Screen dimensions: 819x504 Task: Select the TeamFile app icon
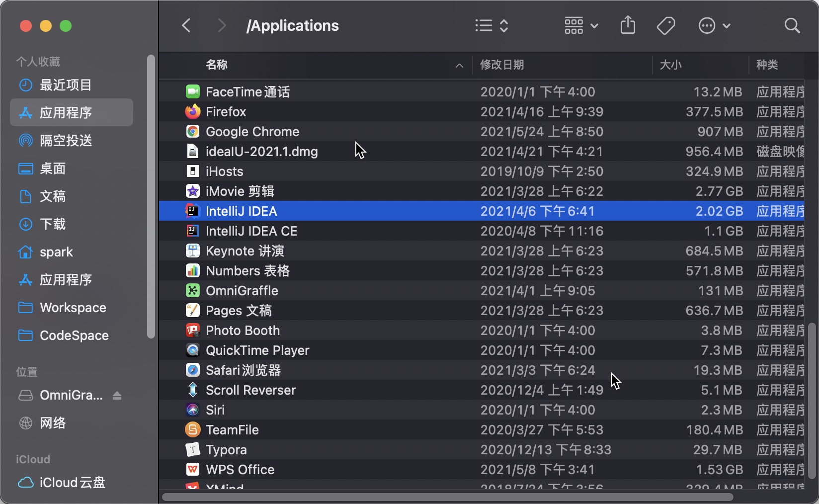pyautogui.click(x=193, y=430)
